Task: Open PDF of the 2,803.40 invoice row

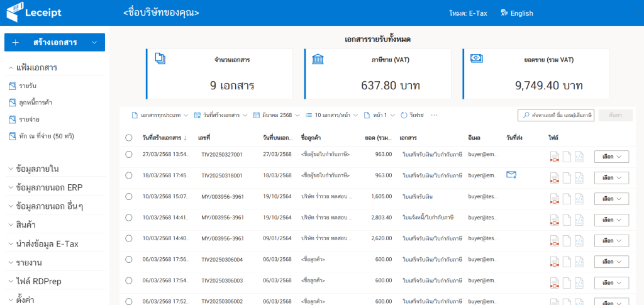Action: pyautogui.click(x=555, y=219)
